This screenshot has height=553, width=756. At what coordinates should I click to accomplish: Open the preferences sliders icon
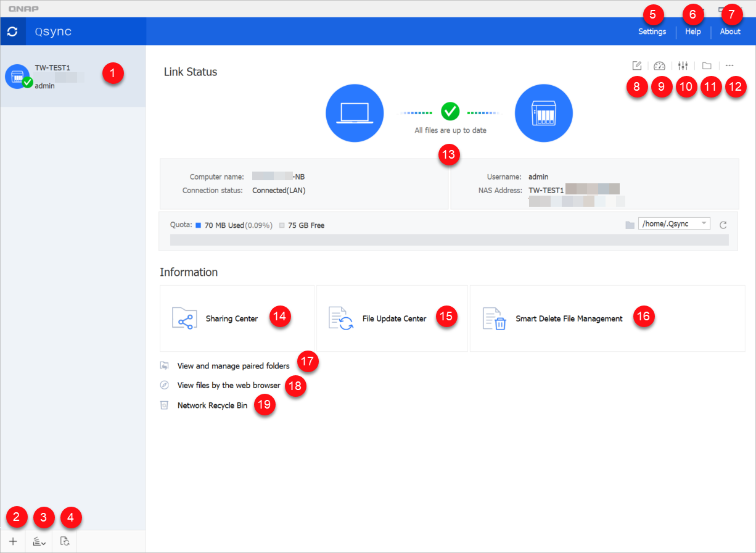(683, 65)
